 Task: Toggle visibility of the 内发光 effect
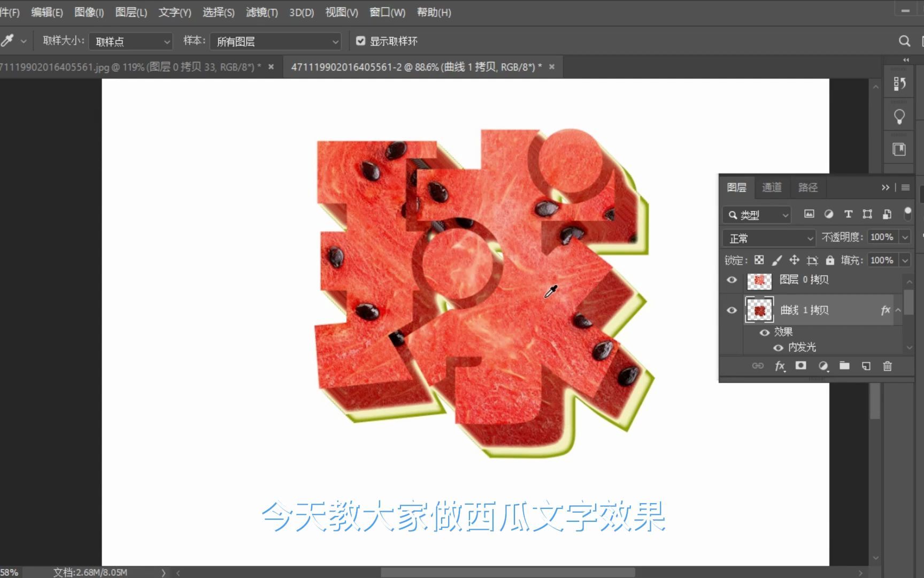click(x=778, y=347)
